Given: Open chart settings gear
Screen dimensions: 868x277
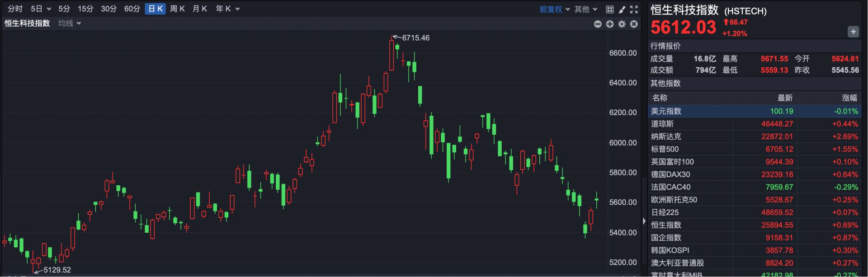Looking at the screenshot, I should [x=622, y=24].
